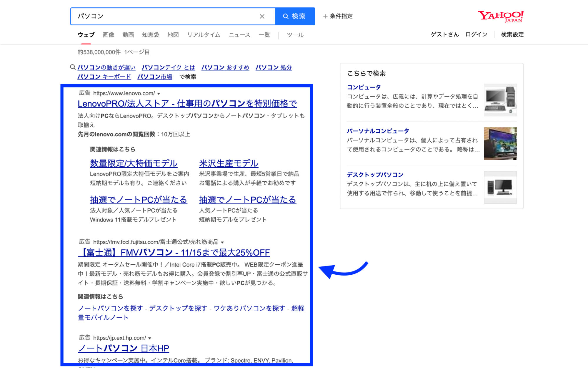This screenshot has height=368, width=588.
Task: Open 数量限定/大特価モデル sitelink
Action: pos(134,163)
